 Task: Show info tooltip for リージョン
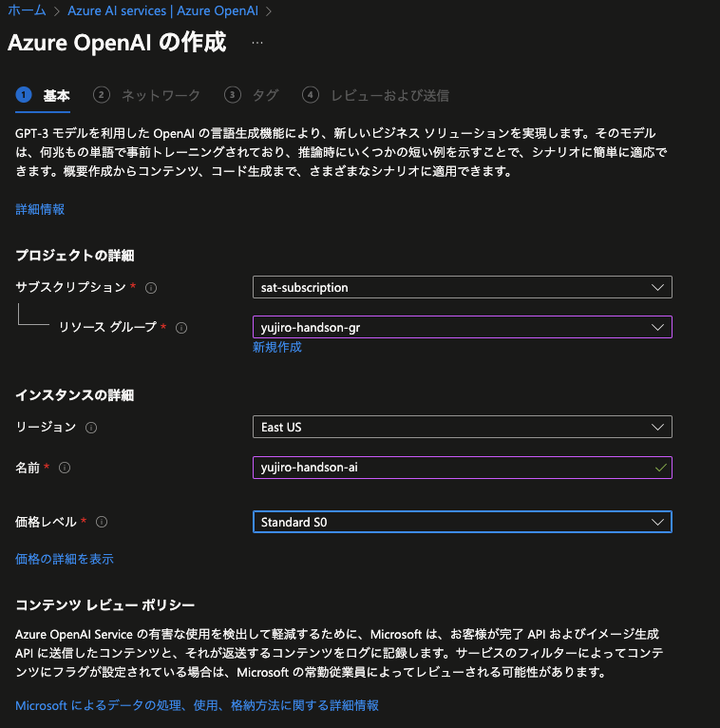click(x=91, y=428)
